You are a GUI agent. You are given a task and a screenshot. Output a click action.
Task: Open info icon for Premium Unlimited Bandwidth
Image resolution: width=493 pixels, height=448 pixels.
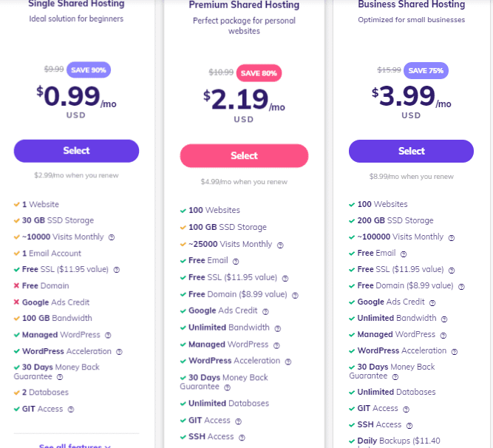277,328
